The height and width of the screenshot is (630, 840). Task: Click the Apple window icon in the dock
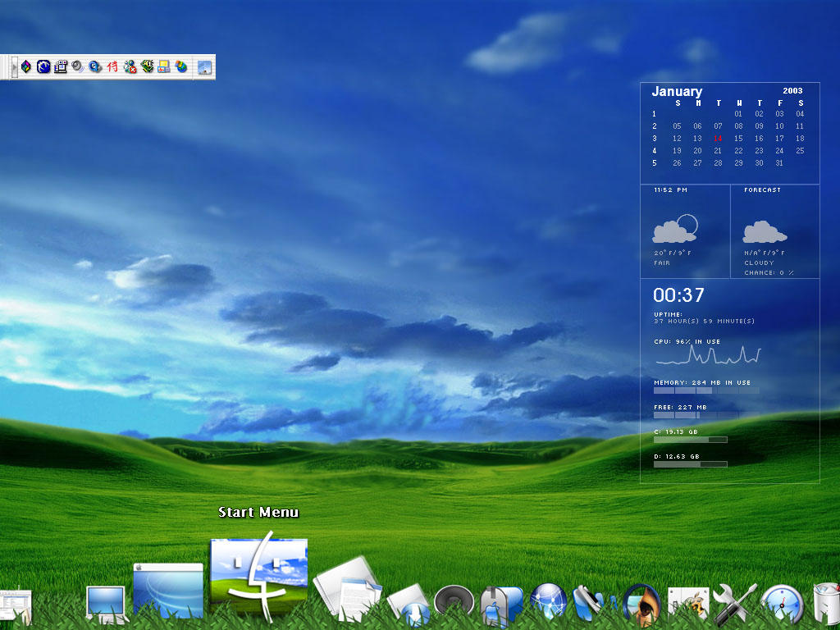(x=168, y=591)
